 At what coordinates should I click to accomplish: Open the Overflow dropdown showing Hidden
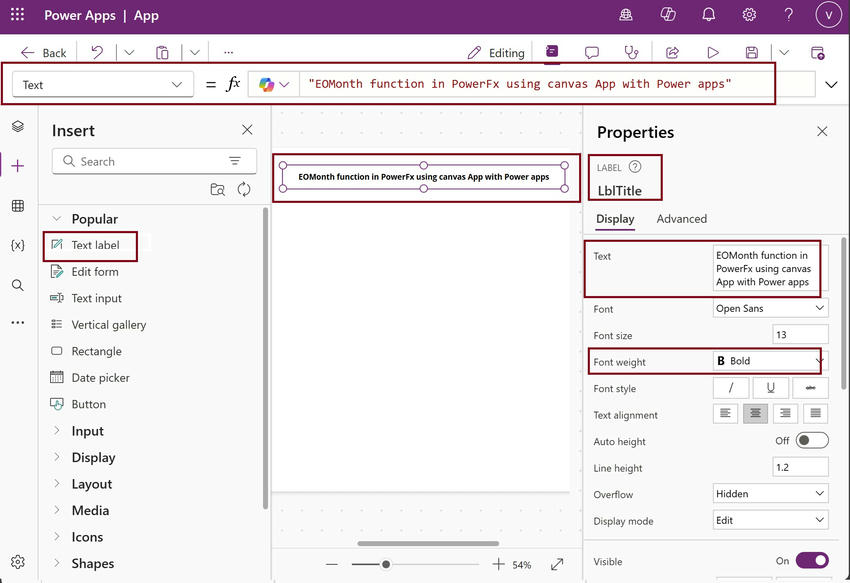[x=770, y=494]
